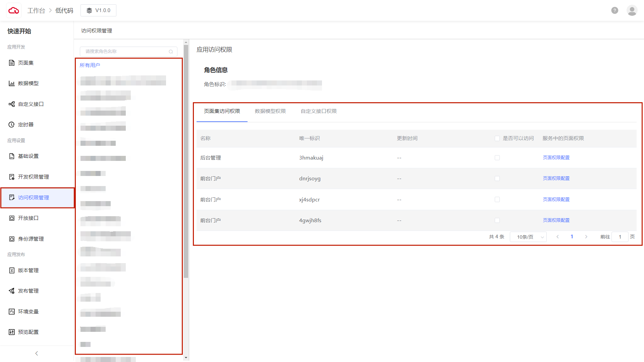Open the help question mark icon
644x362 pixels.
614,10
